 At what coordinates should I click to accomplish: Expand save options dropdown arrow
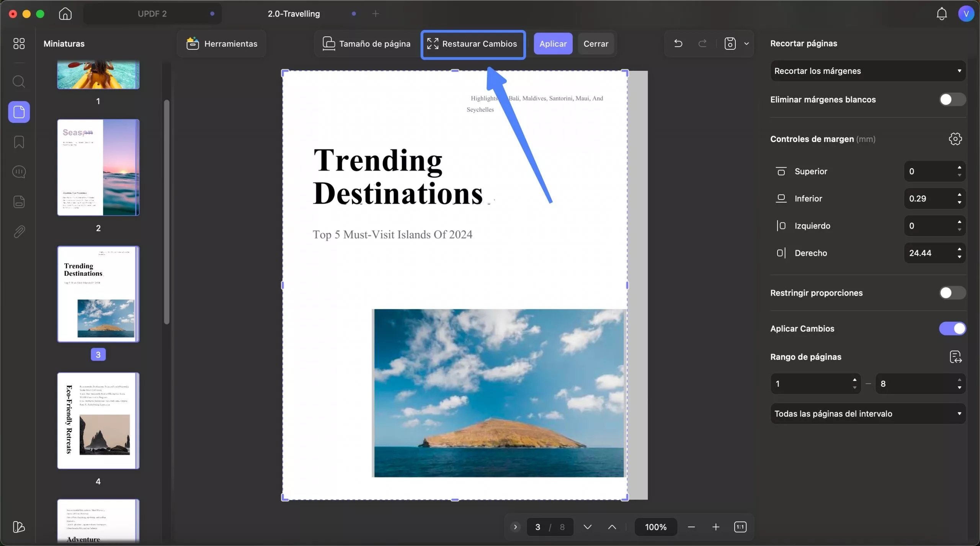pos(746,44)
